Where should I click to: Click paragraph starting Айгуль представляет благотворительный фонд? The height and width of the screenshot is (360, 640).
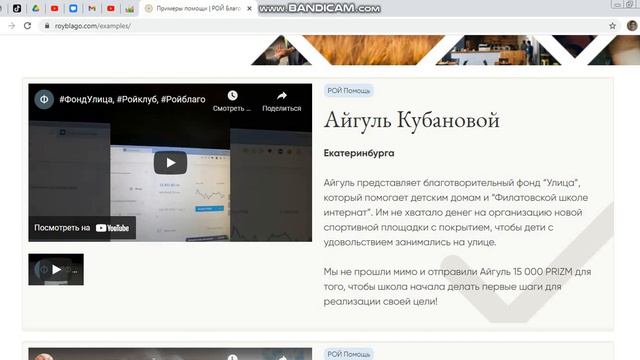pos(456,212)
